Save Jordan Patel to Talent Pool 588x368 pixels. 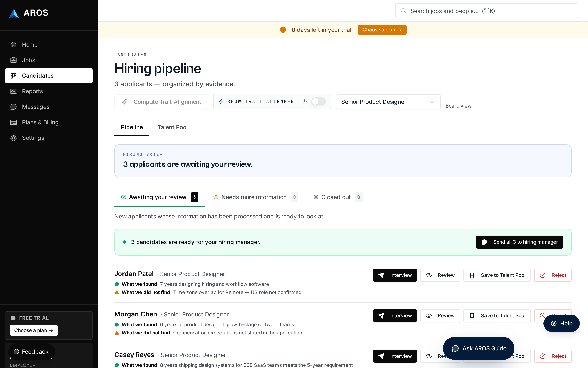[497, 275]
